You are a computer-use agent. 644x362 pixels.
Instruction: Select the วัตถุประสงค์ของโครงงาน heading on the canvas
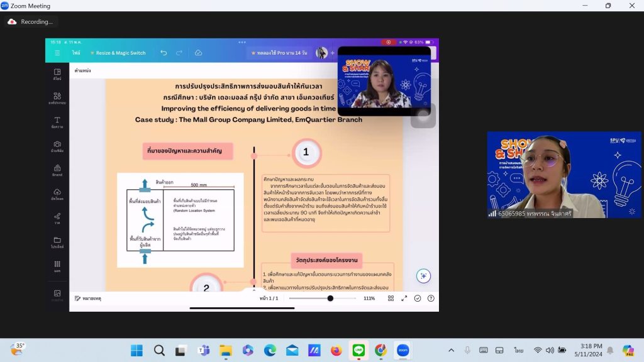pyautogui.click(x=326, y=260)
